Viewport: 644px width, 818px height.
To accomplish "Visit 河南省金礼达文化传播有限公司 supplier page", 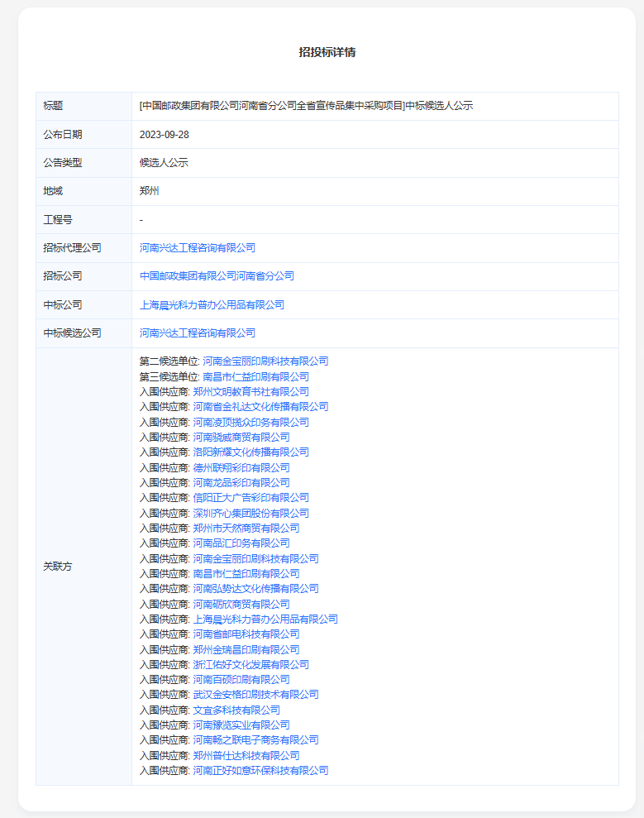I will point(260,406).
